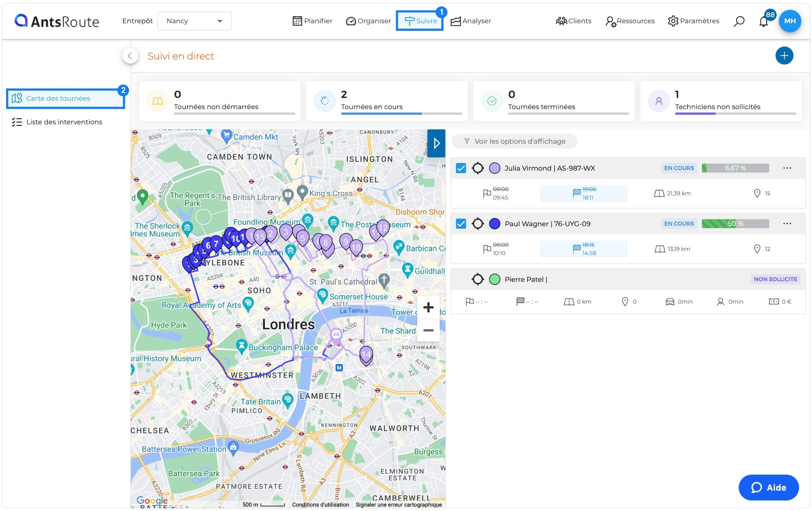The height and width of the screenshot is (511, 812).
Task: Open Signaler une erreur cartographique link
Action: [x=399, y=505]
